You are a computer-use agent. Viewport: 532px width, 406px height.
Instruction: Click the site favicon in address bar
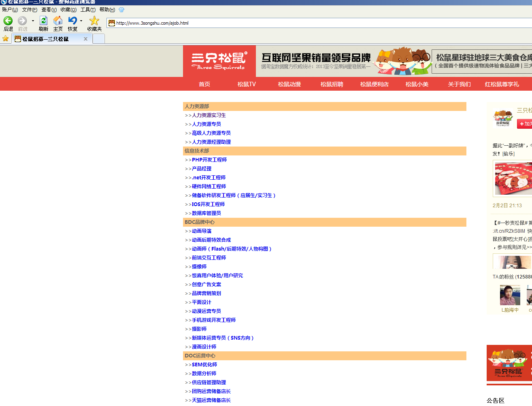coord(111,23)
